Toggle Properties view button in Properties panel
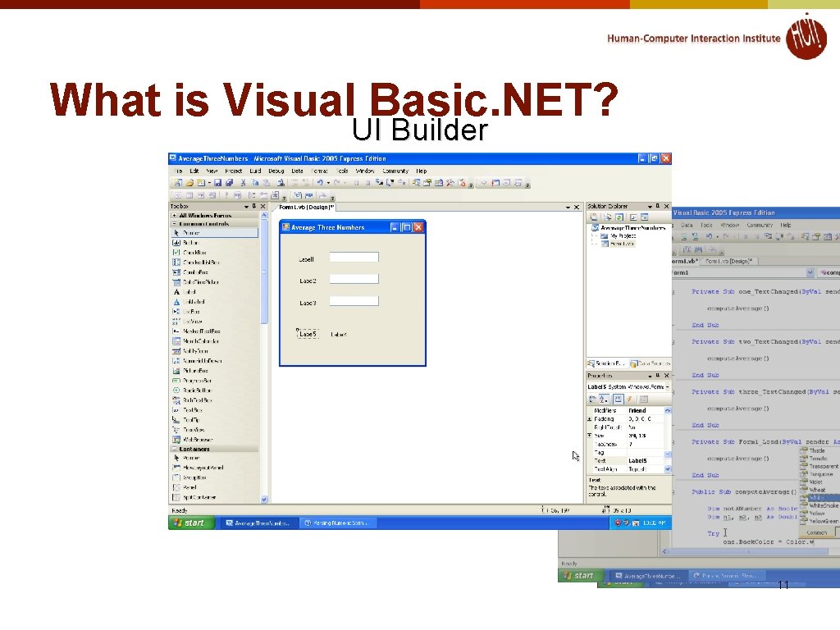Screen dimensions: 840x630 point(619,399)
